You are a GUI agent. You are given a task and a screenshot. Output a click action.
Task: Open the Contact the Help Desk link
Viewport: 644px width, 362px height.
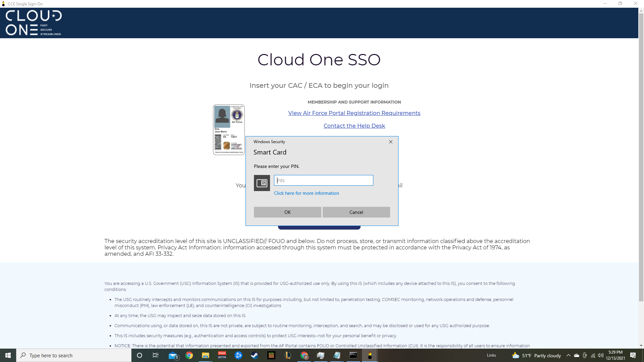tap(354, 126)
